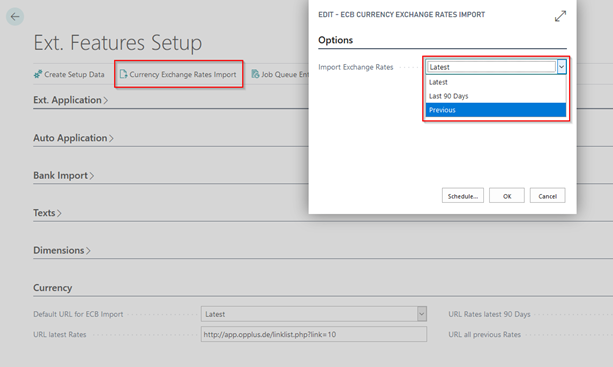613x367 pixels.
Task: Click the URL latest Rates input field
Action: point(314,335)
